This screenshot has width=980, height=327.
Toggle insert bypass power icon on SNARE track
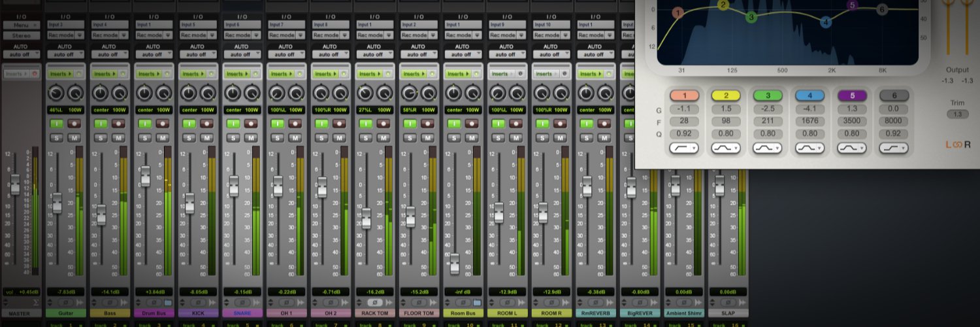tap(257, 74)
